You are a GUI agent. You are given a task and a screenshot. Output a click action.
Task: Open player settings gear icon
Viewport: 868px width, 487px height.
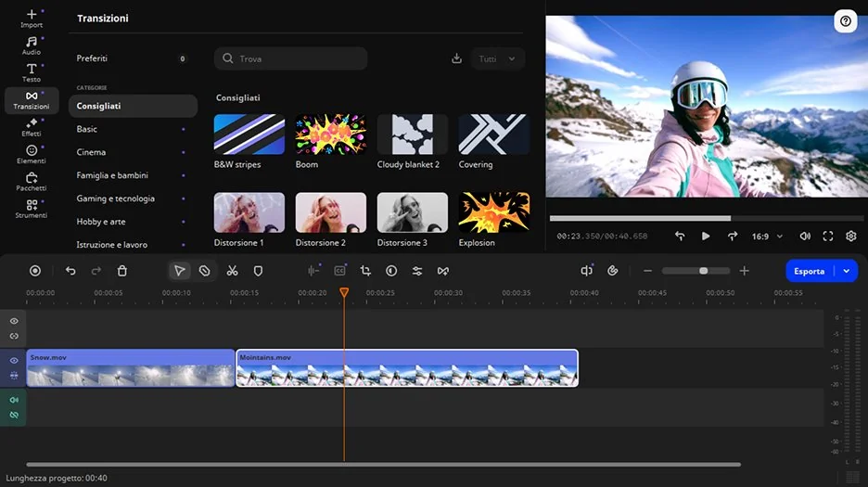point(851,237)
